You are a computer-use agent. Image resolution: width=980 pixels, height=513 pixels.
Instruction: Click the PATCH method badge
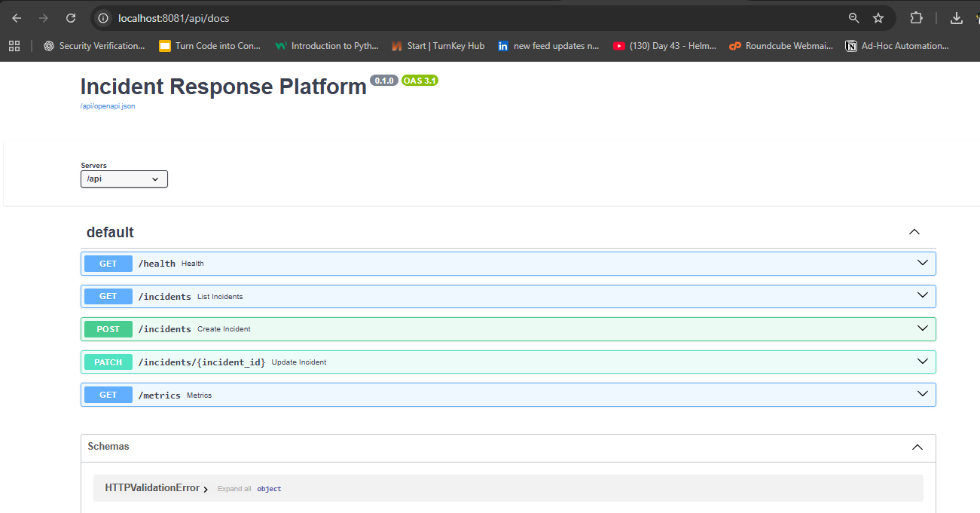tap(108, 362)
